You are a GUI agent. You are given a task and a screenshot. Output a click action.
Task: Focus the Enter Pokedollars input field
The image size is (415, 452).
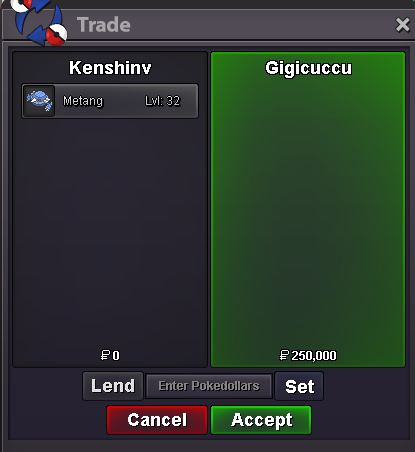pos(209,386)
